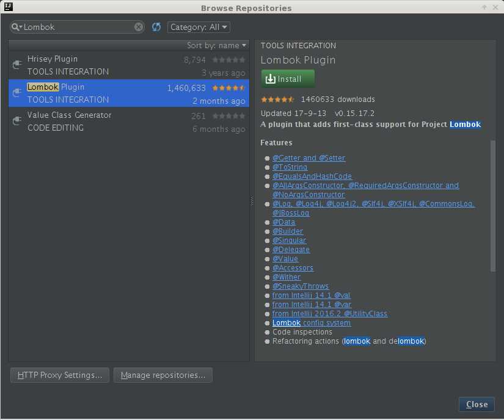Image resolution: width=504 pixels, height=420 pixels.
Task: Reload the plugin list with refresh icon
Action: (156, 27)
